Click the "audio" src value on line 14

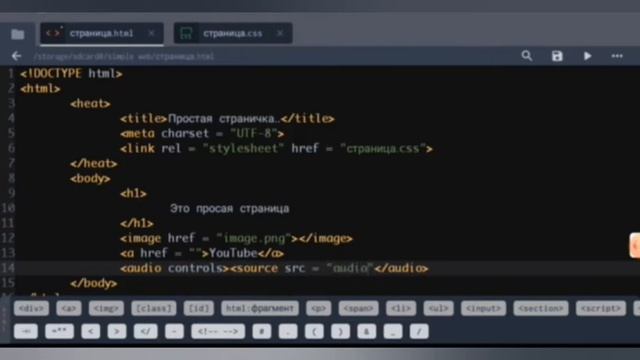coord(350,268)
